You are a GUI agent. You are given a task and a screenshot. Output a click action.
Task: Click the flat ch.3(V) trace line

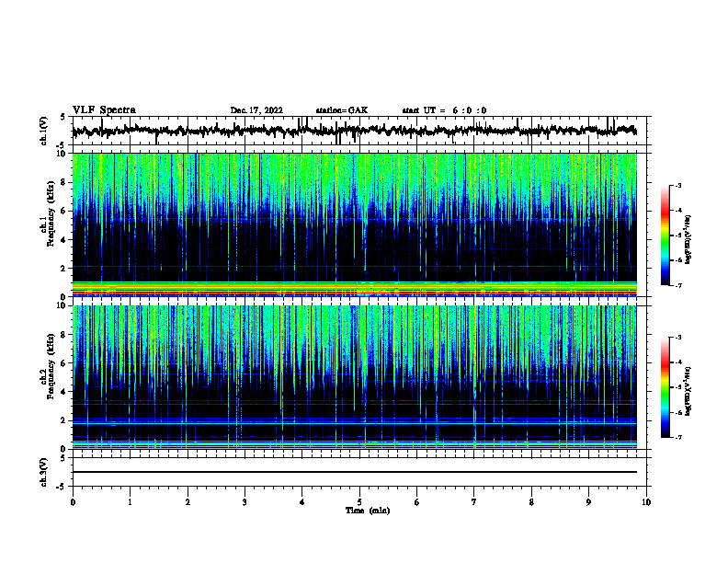(x=355, y=472)
